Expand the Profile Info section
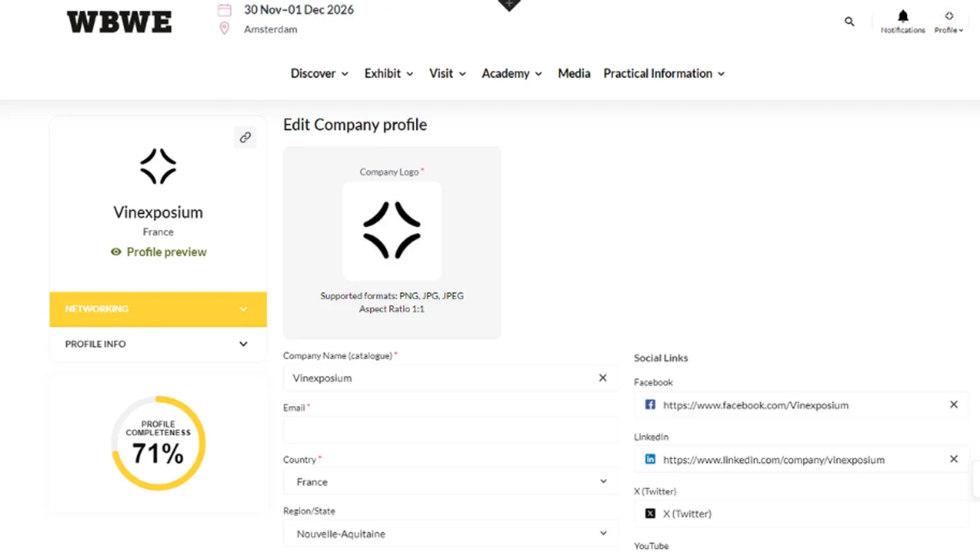The image size is (980, 552). (158, 344)
